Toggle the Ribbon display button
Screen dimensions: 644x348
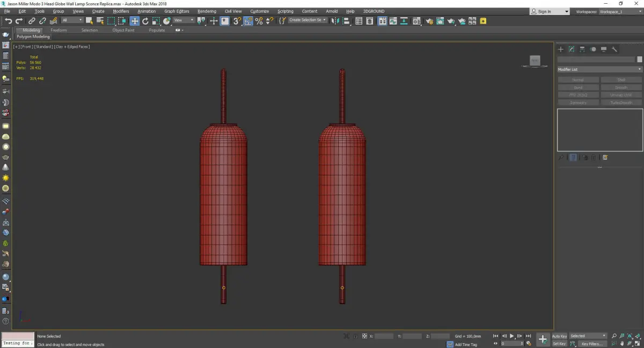point(383,21)
